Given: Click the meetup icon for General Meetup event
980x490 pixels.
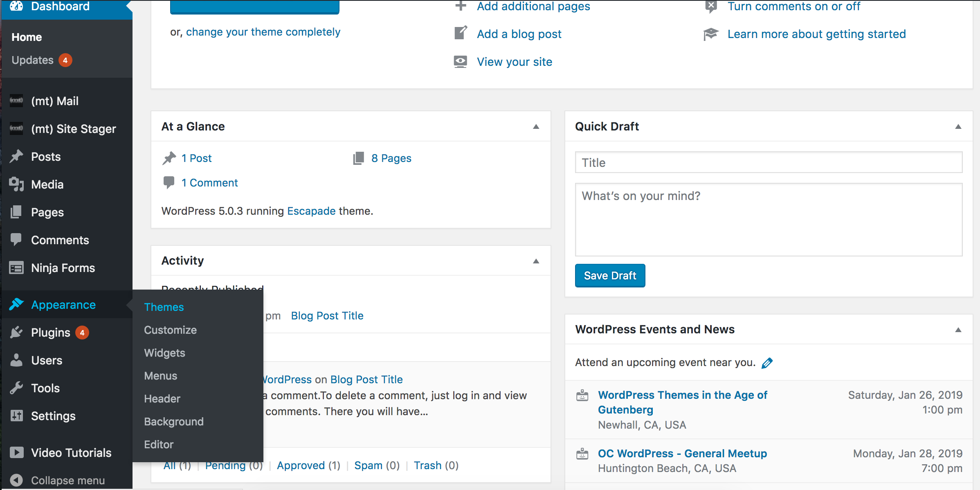Looking at the screenshot, I should [582, 454].
